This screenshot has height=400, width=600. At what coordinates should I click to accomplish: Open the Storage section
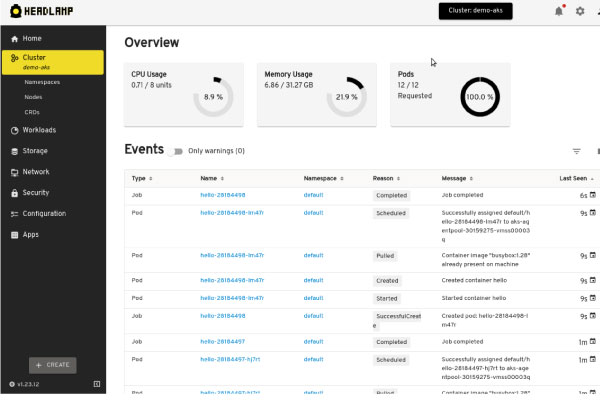tap(53, 151)
